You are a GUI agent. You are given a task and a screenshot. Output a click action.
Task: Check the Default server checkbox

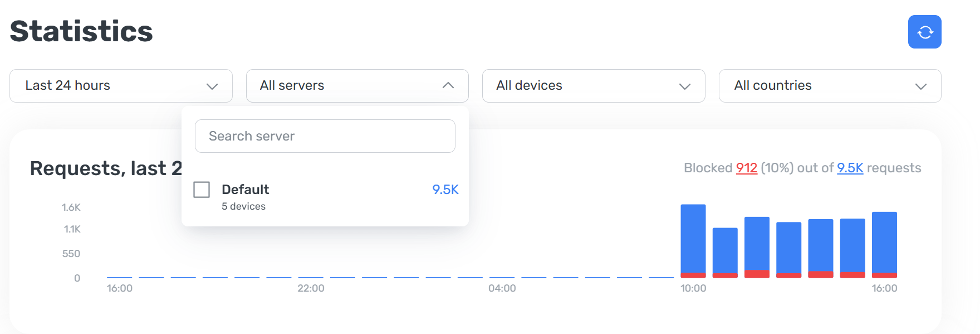tap(202, 190)
